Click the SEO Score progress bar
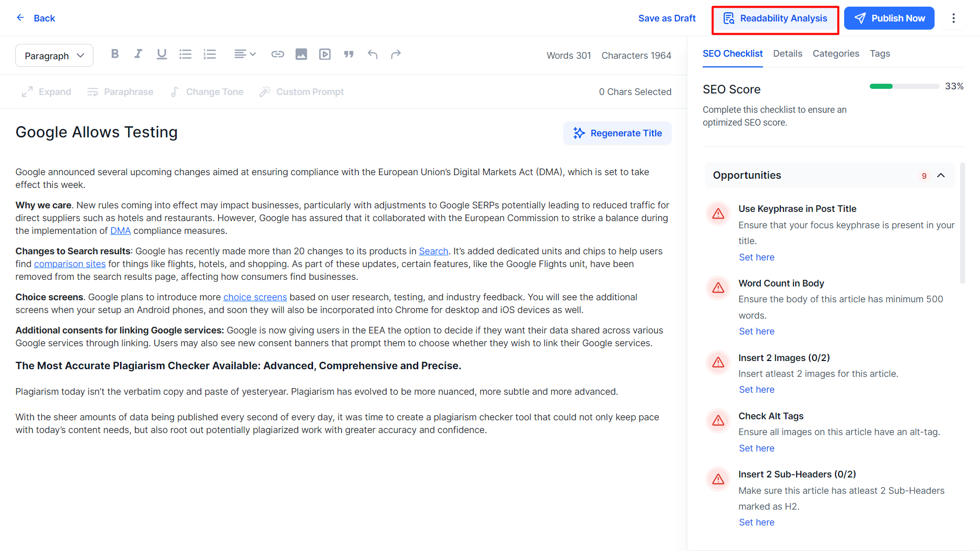The height and width of the screenshot is (551, 980). (904, 86)
